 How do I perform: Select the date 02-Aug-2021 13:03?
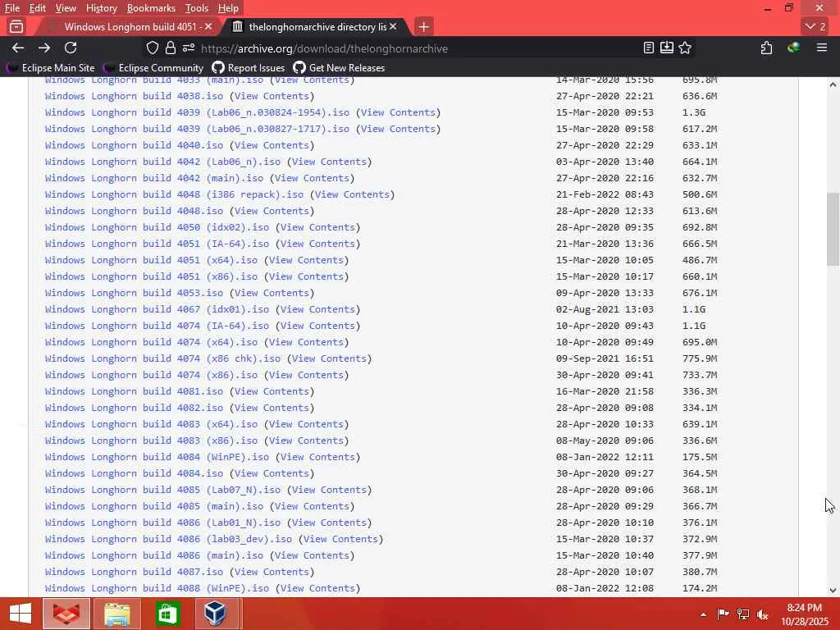(x=605, y=309)
